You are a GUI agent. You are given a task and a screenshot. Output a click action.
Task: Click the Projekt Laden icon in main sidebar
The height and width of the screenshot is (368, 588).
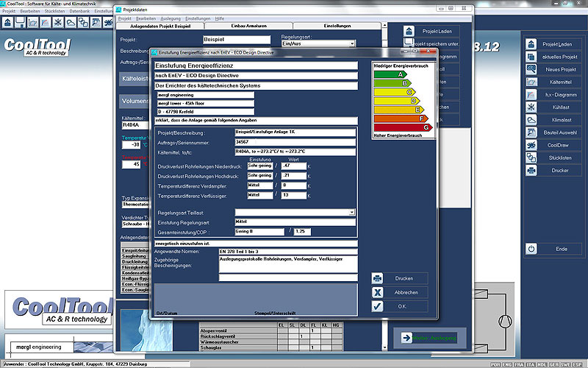coord(531,44)
